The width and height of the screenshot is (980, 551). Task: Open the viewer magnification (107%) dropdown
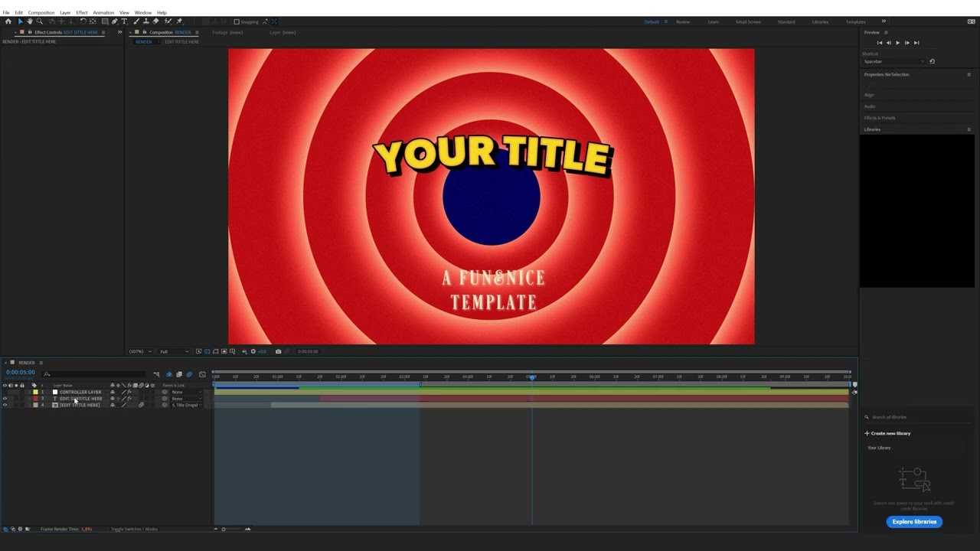(x=139, y=351)
